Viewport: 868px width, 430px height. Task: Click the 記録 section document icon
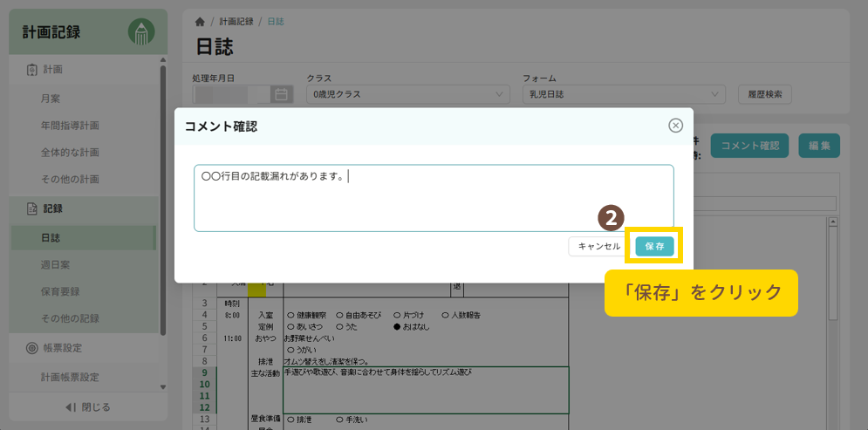click(31, 208)
